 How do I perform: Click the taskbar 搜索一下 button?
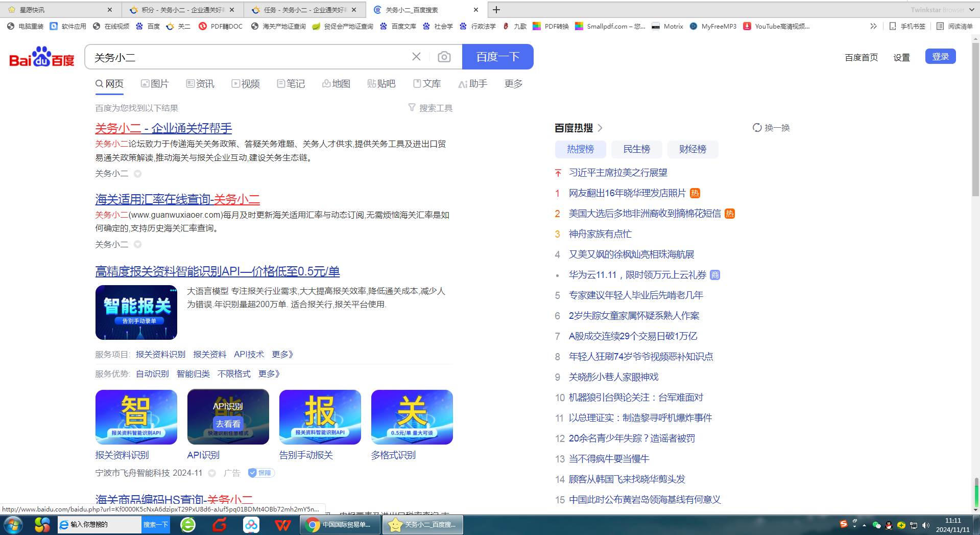pyautogui.click(x=156, y=525)
